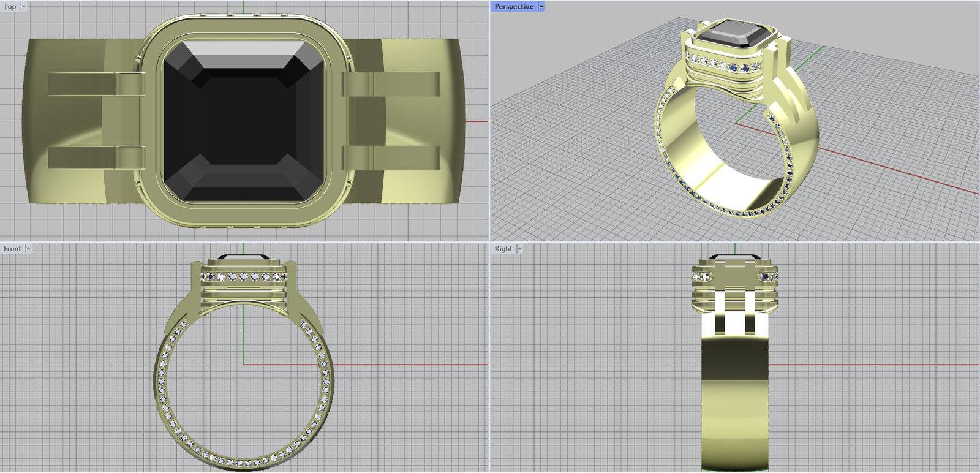The image size is (980, 473).
Task: Select the Front viewport title label
Action: pyautogui.click(x=12, y=249)
